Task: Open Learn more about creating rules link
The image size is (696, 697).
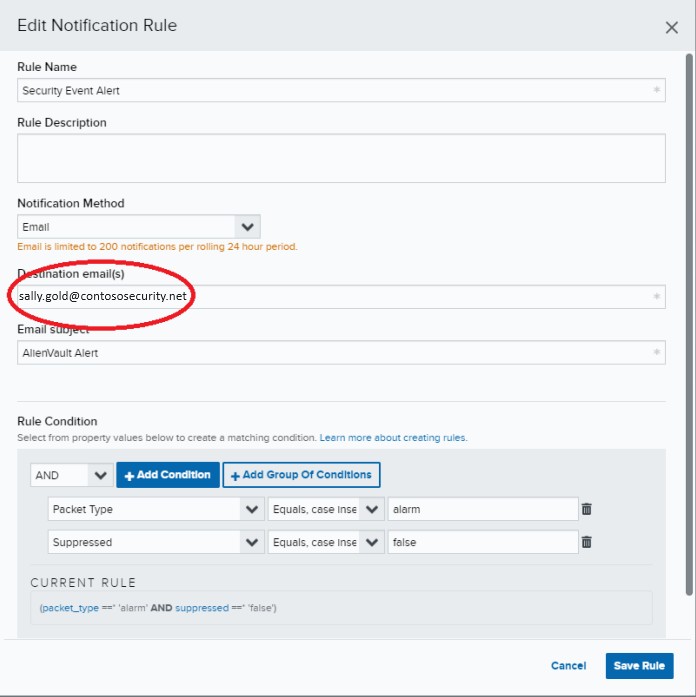Action: tap(393, 437)
